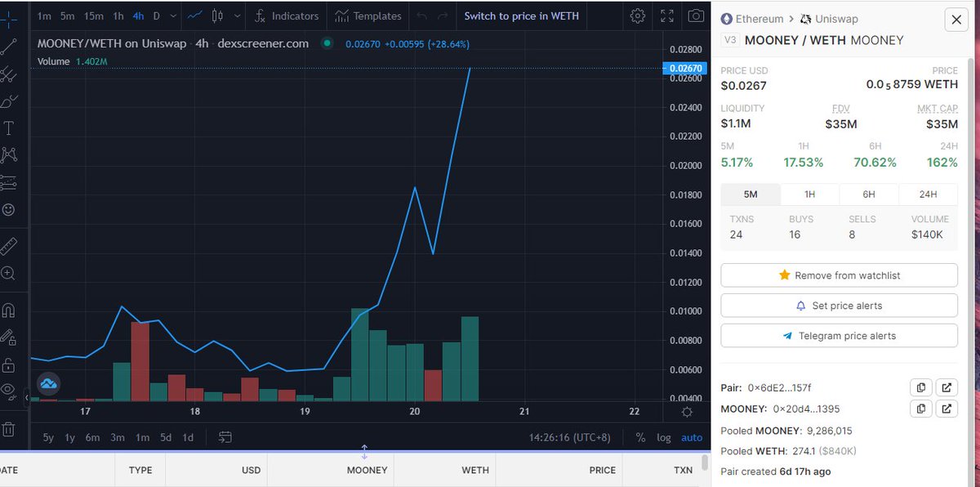Open indicator Templates
The image size is (980, 487).
coord(367,16)
